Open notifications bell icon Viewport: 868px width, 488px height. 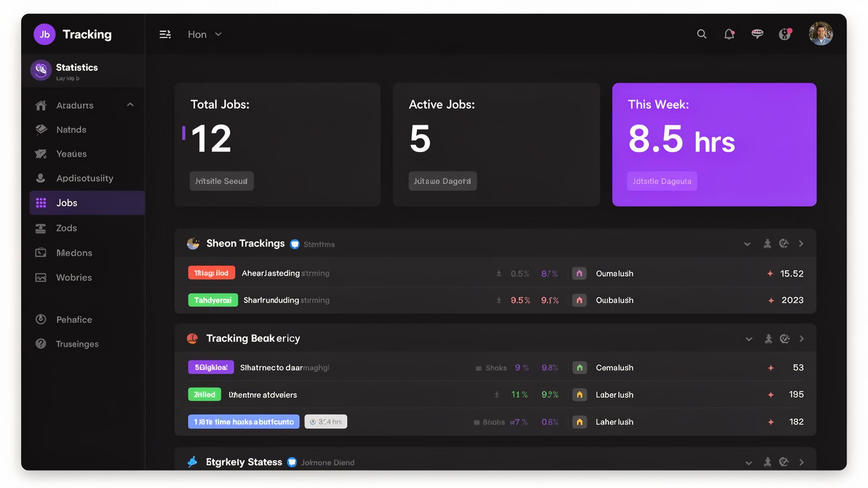(729, 34)
